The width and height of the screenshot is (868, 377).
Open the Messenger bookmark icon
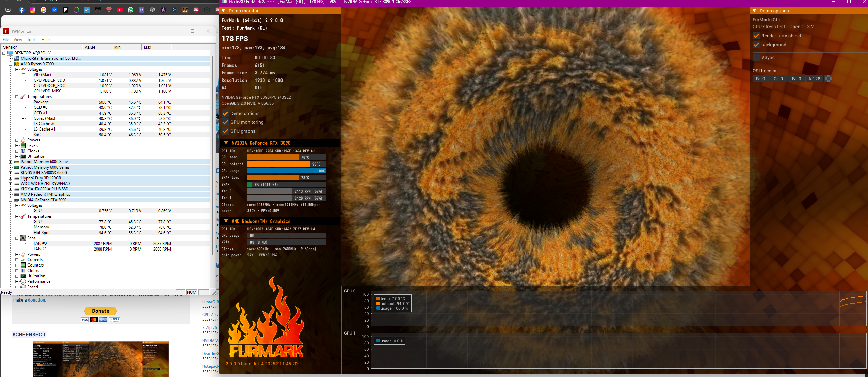[54, 10]
